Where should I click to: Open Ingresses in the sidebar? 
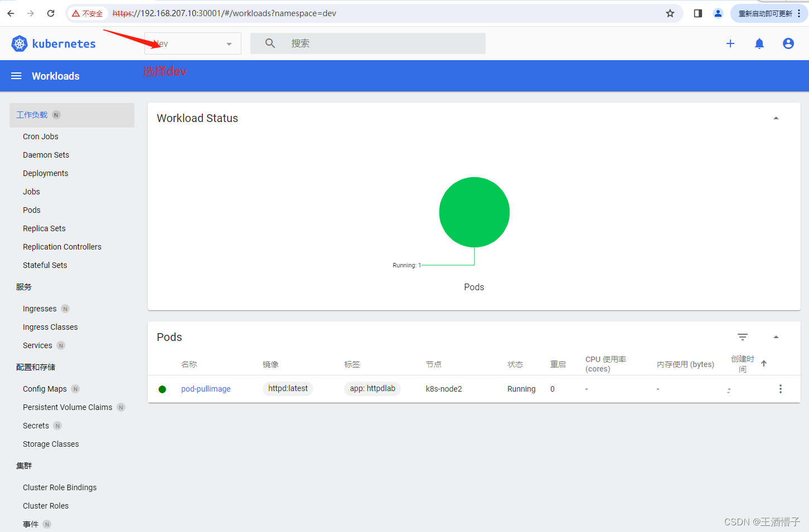[x=40, y=309]
